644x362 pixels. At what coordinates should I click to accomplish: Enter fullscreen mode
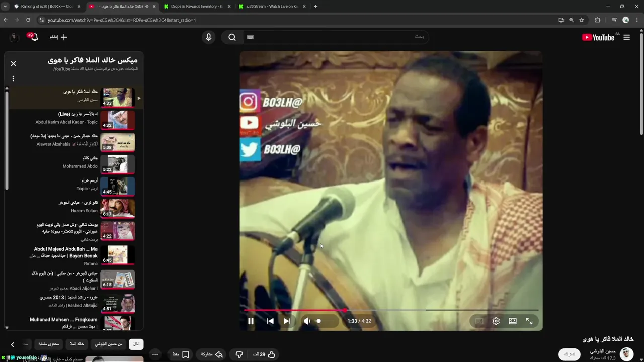tap(529, 321)
